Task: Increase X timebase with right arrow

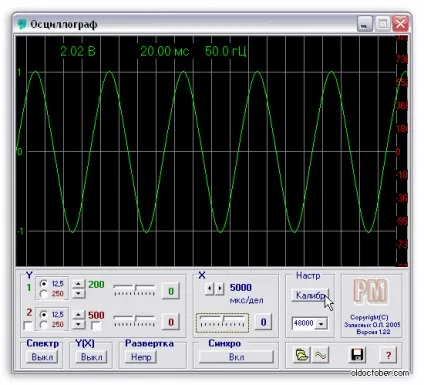Action: [219, 288]
